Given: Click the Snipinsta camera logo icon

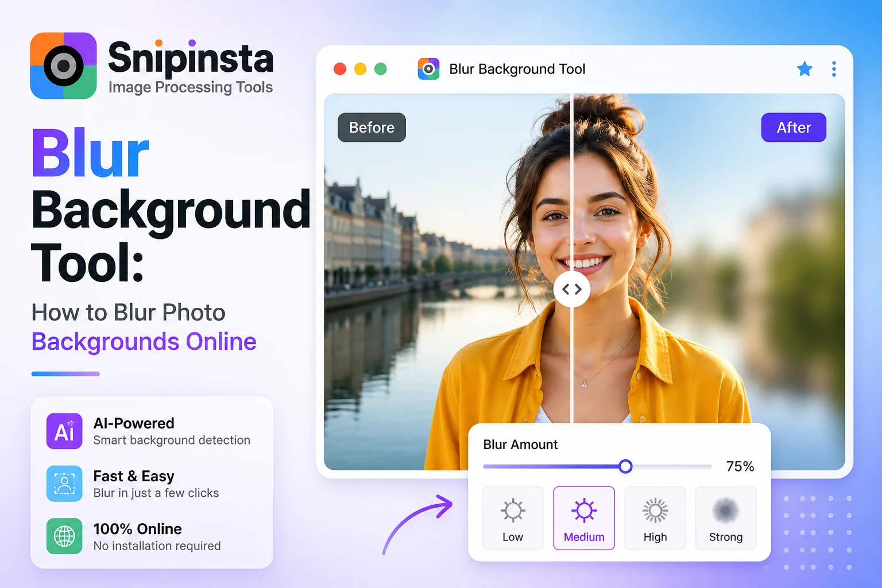Looking at the screenshot, I should [x=63, y=65].
